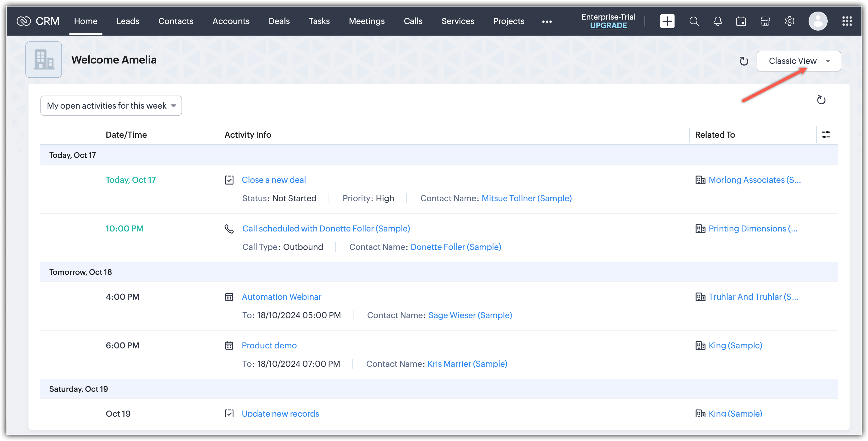Click refresh icon beside Classic View
This screenshot has width=868, height=441.
pos(744,61)
